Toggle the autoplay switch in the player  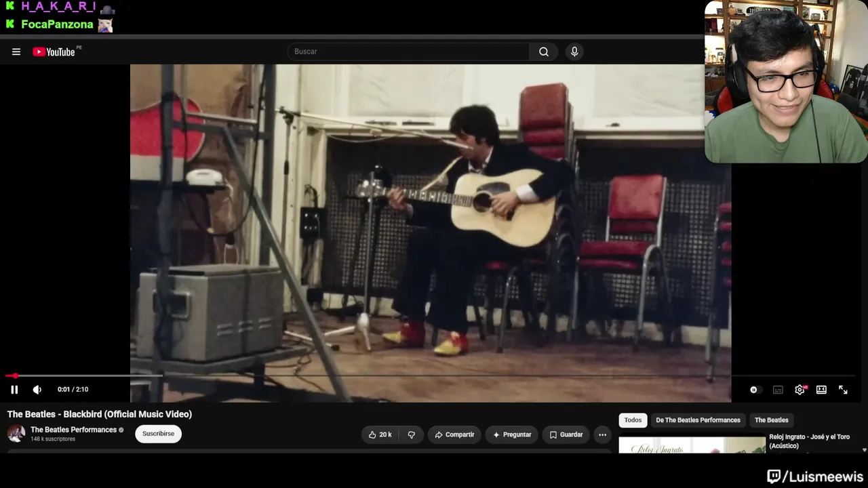click(x=755, y=390)
